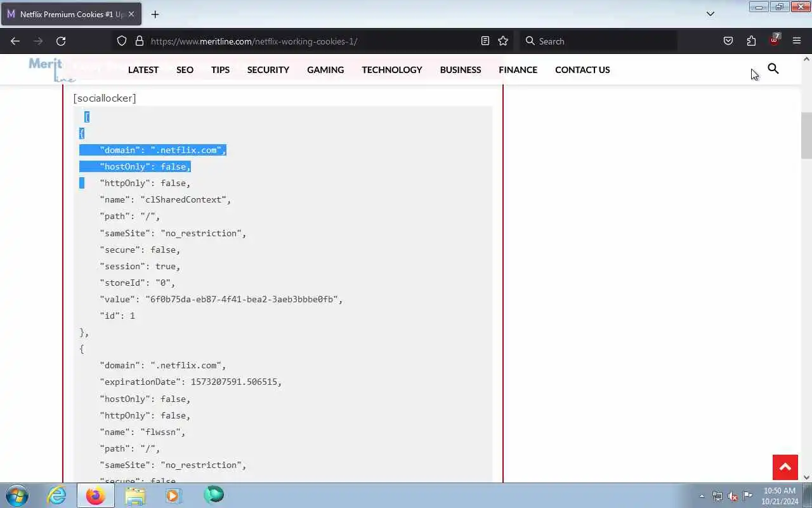Click the red back-to-top arrow button
Image resolution: width=812 pixels, height=508 pixels.
(785, 467)
